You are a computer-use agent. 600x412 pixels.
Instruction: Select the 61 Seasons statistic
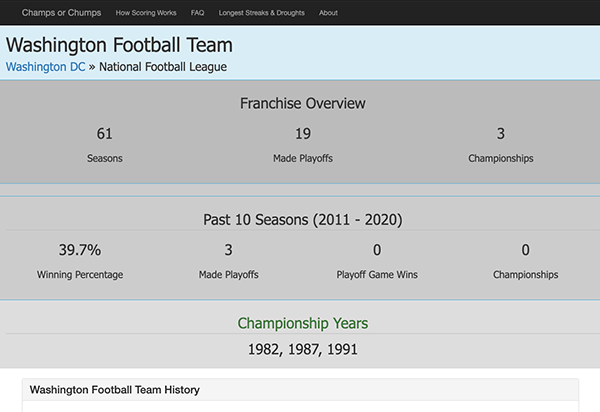(104, 145)
